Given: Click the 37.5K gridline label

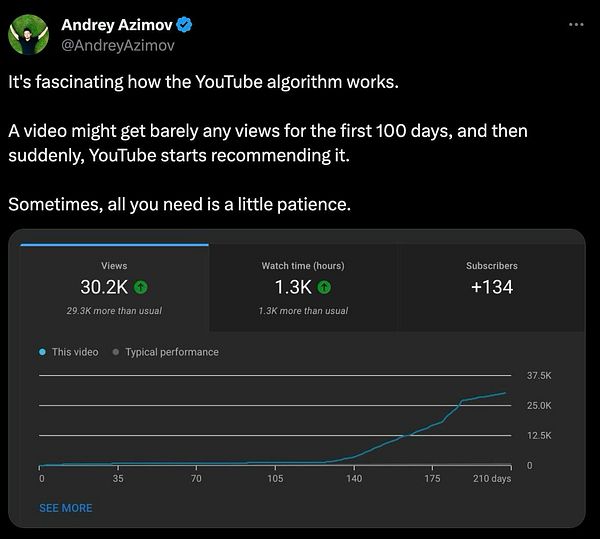Looking at the screenshot, I should tap(538, 375).
